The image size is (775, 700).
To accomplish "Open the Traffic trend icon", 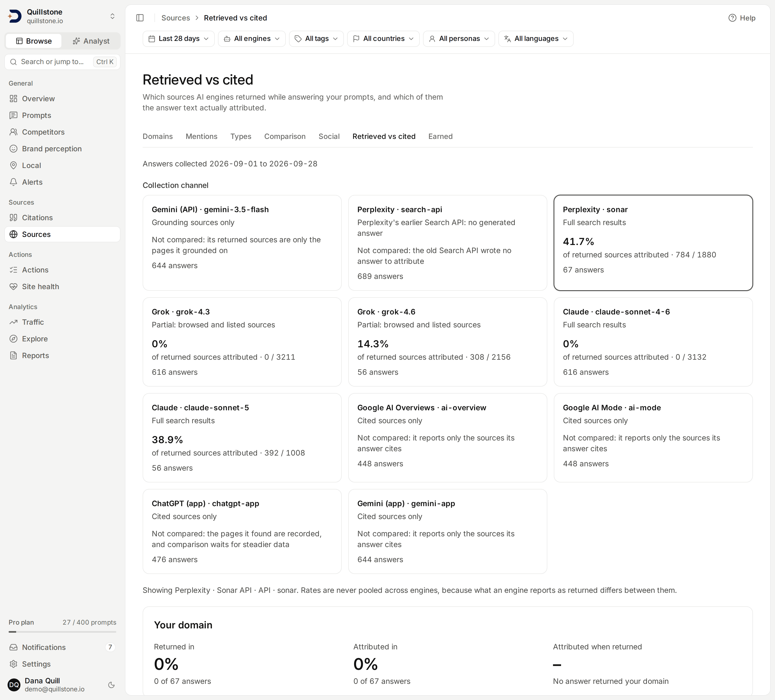I will 13,322.
